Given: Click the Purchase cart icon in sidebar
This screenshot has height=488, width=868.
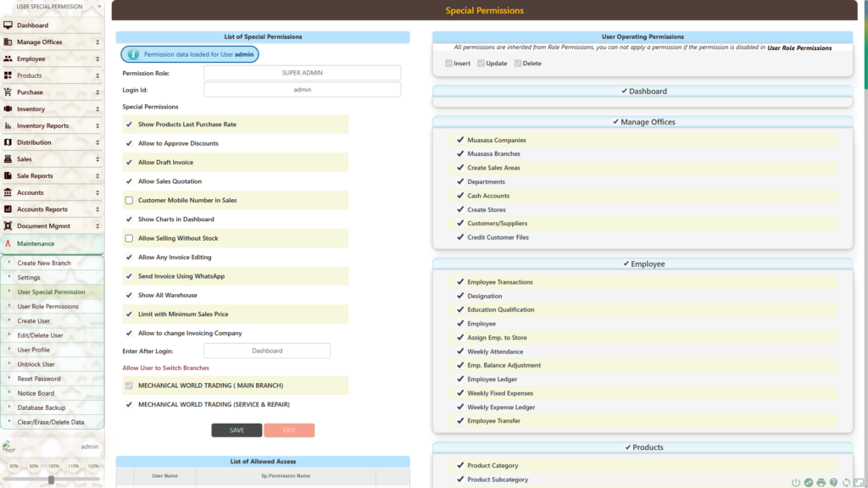Looking at the screenshot, I should [x=8, y=92].
